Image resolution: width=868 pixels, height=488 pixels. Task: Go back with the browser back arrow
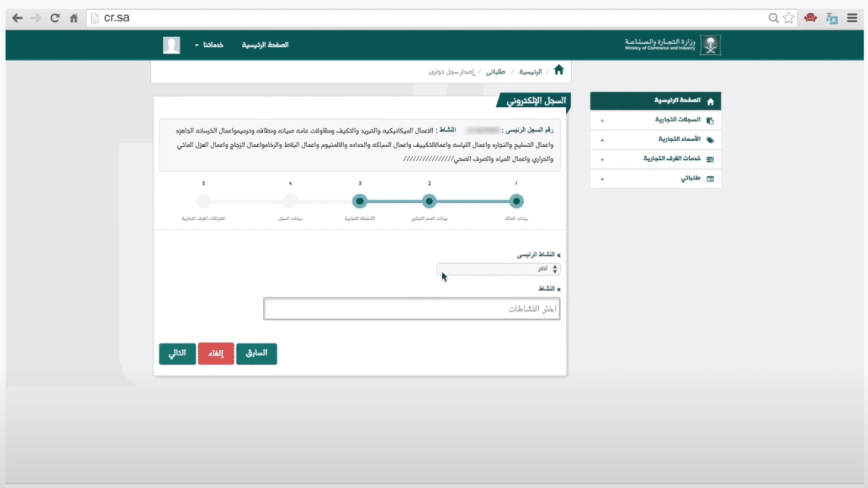pos(17,18)
